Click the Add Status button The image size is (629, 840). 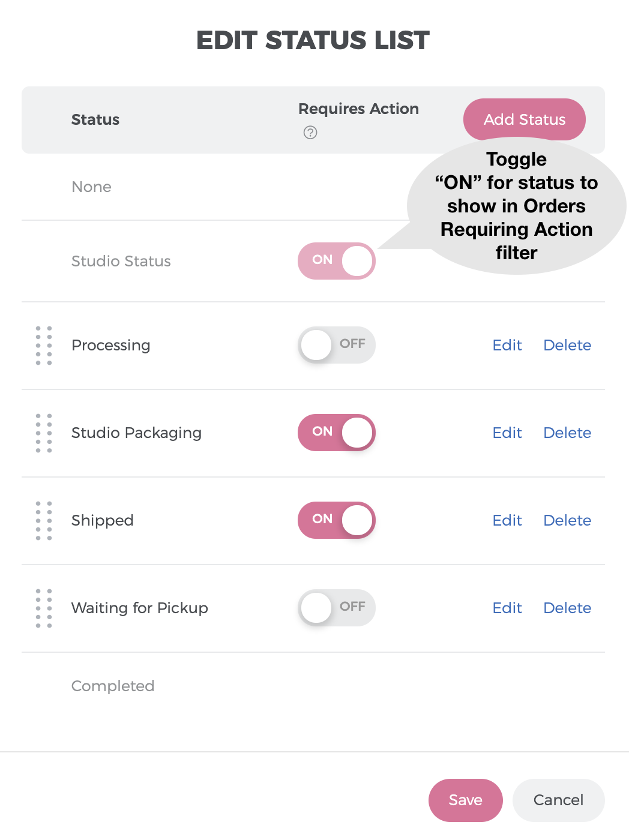[x=525, y=119]
